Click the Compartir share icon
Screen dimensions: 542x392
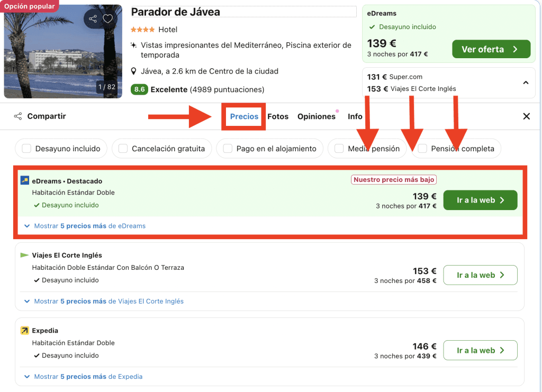(18, 116)
